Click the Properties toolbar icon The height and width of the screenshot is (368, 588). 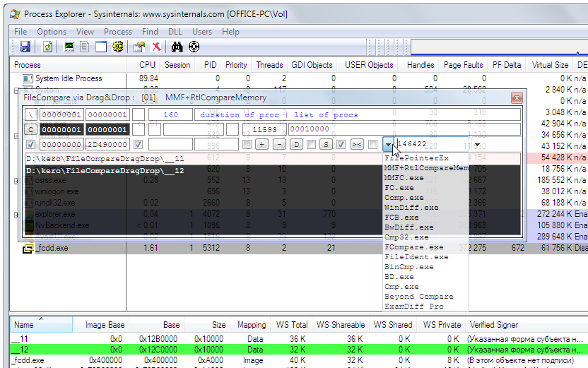139,47
